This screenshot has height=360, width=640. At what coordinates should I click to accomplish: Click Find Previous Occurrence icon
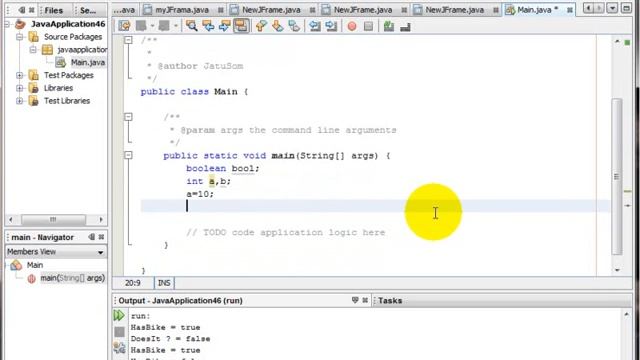click(208, 27)
